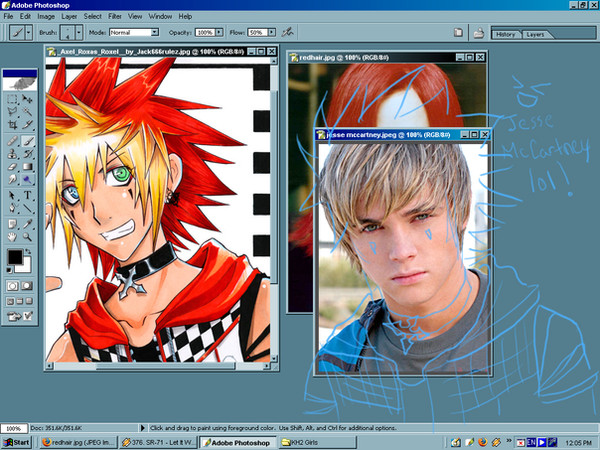Select the Eraser tool
This screenshot has height=450, width=600.
coord(12,166)
